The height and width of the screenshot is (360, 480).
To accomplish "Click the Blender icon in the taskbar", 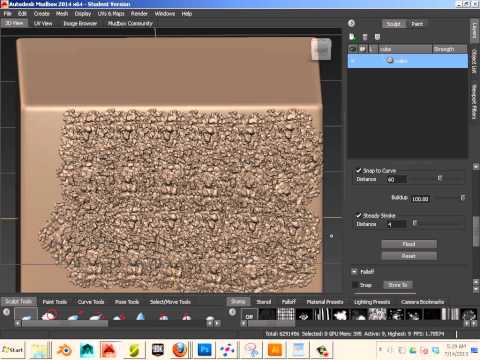I will coord(64,350).
